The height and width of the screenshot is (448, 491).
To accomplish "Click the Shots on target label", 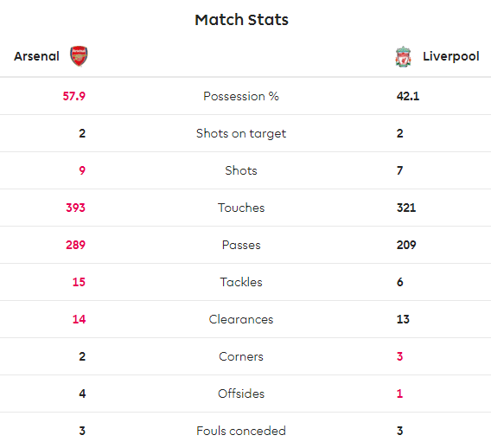I will click(x=241, y=133).
